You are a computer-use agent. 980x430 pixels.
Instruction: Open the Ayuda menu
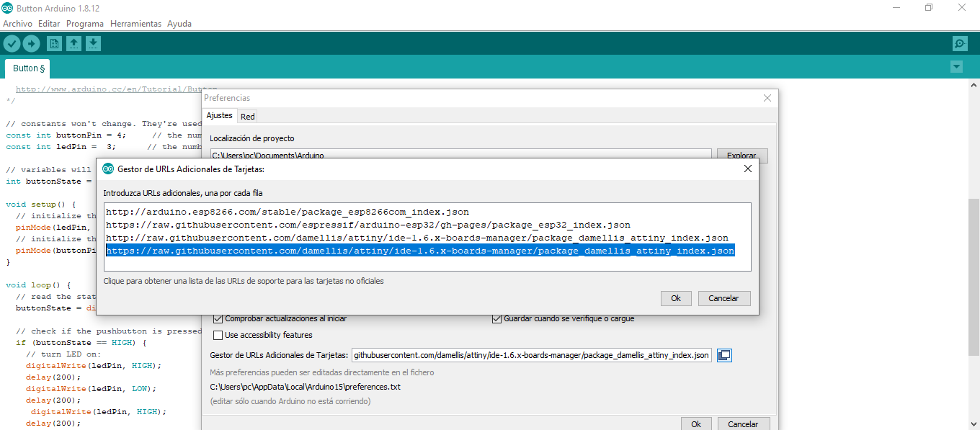tap(179, 24)
